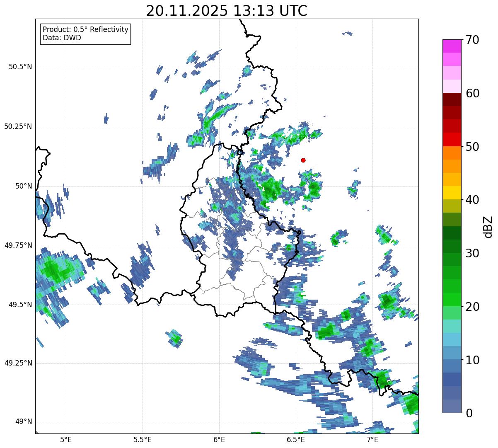Click the longitude label "6°E"
Image resolution: width=498 pixels, height=448 pixels.
(219, 440)
